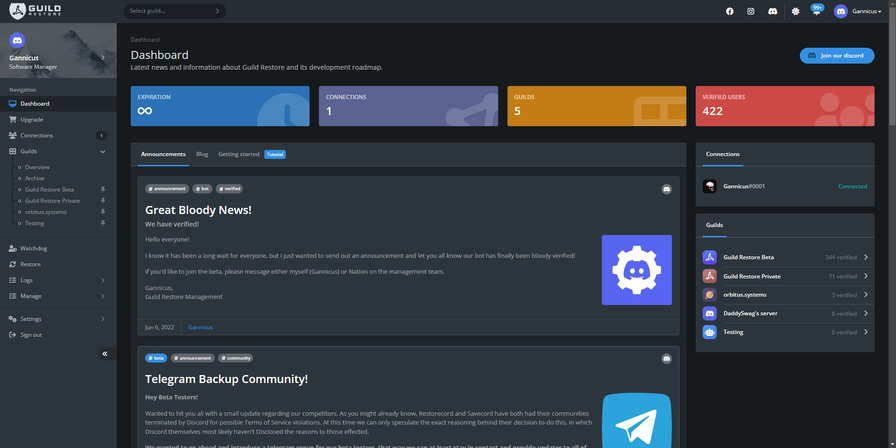Image resolution: width=896 pixels, height=448 pixels.
Task: Select Guild Restore Private in sidebar tree
Action: click(x=52, y=201)
